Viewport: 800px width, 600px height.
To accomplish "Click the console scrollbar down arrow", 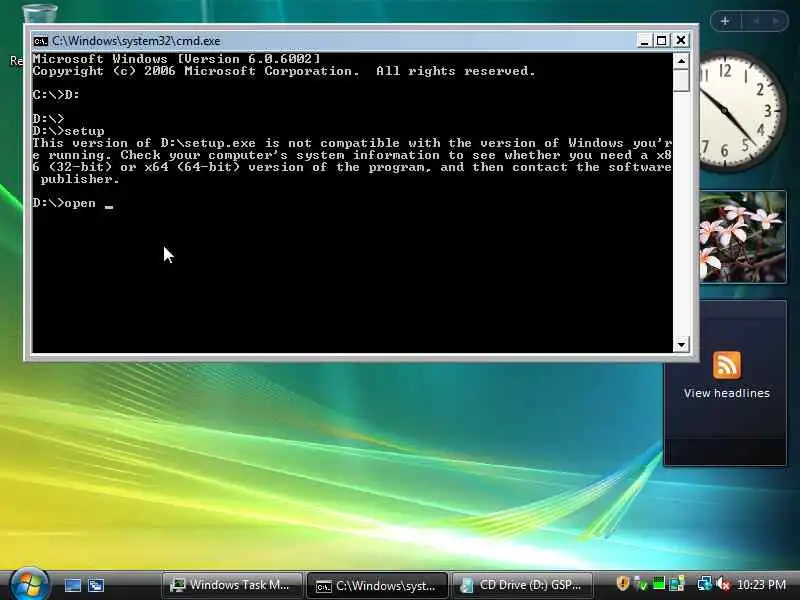I will click(x=681, y=344).
